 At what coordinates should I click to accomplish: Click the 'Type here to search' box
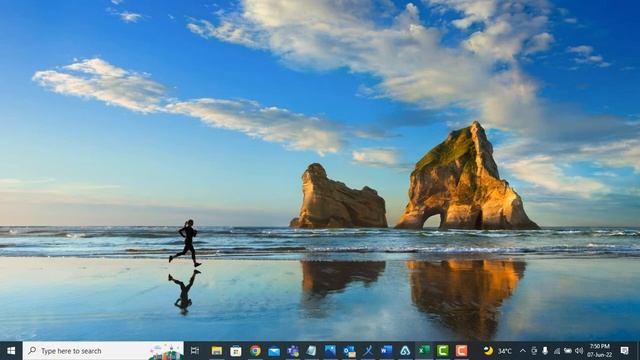pyautogui.click(x=103, y=351)
